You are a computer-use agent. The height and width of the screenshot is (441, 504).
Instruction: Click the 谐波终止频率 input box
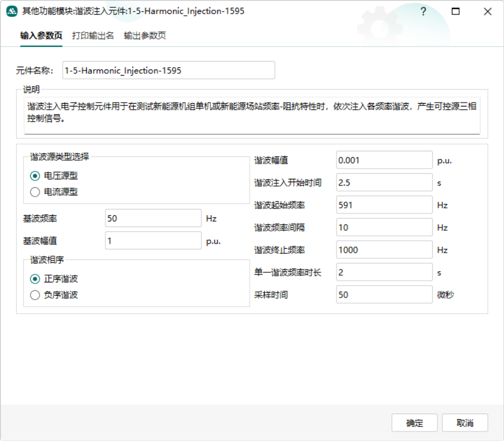(384, 250)
